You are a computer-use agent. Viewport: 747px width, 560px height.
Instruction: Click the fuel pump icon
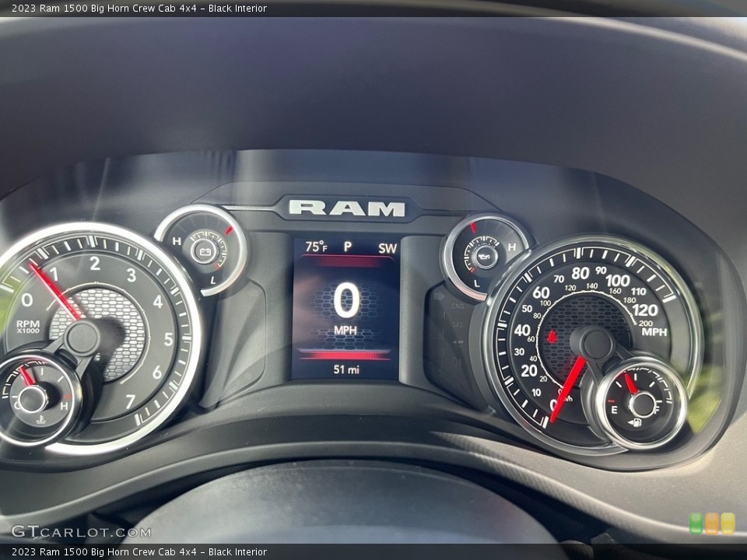tap(635, 422)
